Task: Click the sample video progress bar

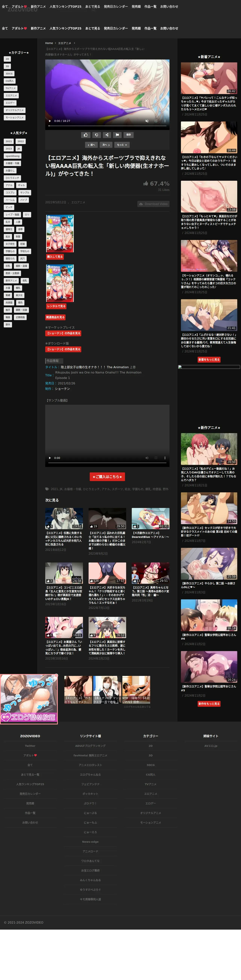Action: tap(107, 463)
